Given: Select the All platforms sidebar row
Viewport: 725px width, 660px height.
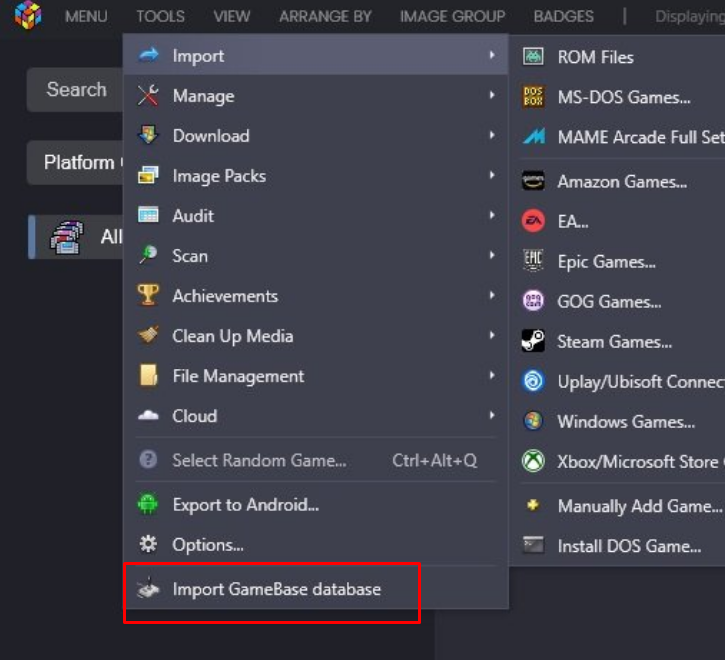Looking at the screenshot, I should pyautogui.click(x=75, y=237).
